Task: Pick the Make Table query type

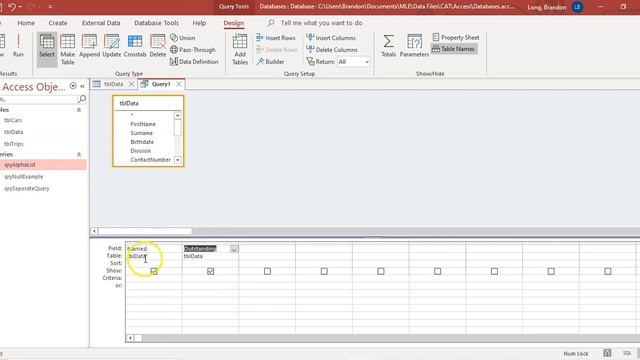Action: coord(68,49)
